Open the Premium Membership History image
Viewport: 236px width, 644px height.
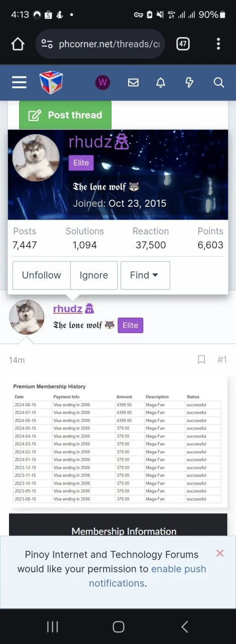[x=117, y=443]
